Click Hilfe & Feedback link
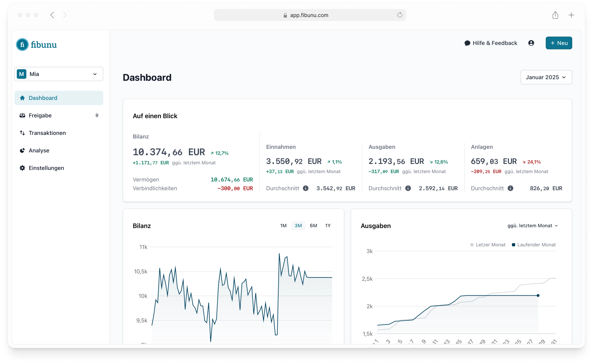The image size is (593, 364). 491,43
